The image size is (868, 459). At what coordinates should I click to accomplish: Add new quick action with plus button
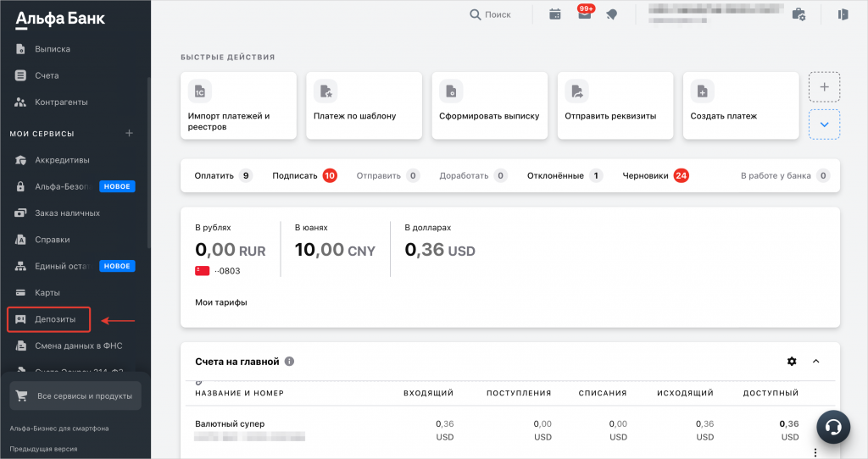tap(824, 86)
